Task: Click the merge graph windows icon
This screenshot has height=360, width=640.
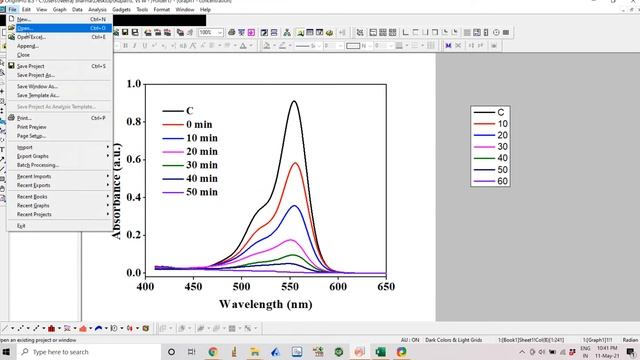Action: coord(393,32)
